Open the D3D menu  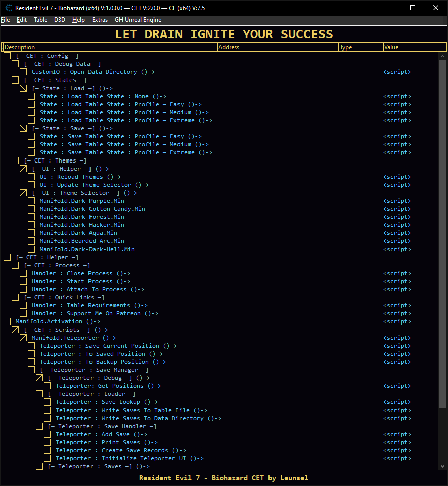60,20
